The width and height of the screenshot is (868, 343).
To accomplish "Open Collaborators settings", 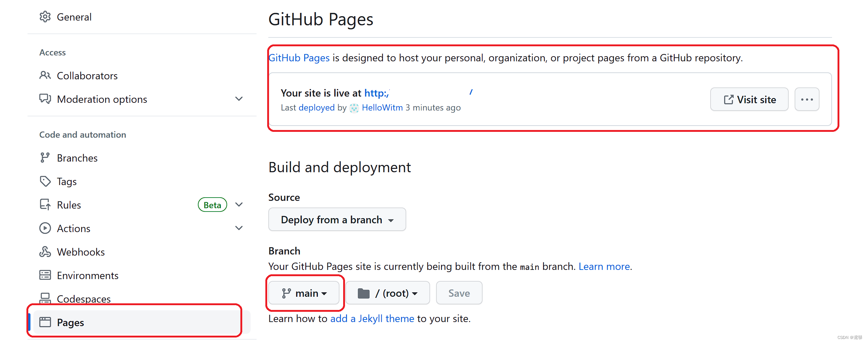I will pos(87,76).
